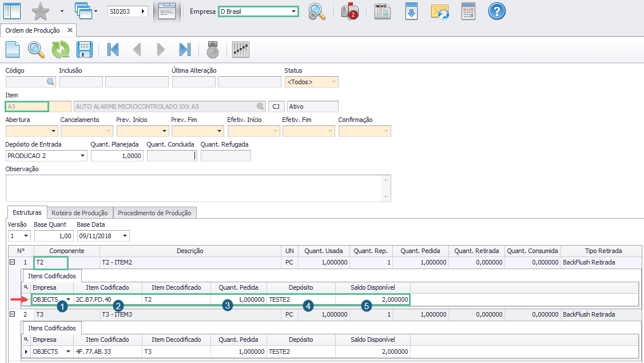Click the Base Quant field
This screenshot has height=363, width=644.
click(x=53, y=236)
